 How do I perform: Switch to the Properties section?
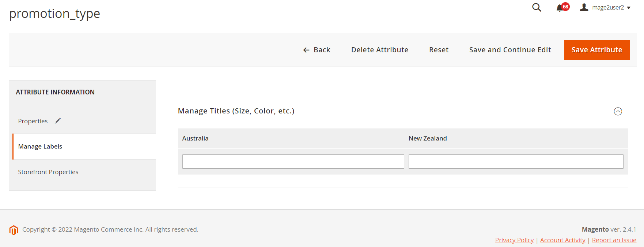coord(33,121)
